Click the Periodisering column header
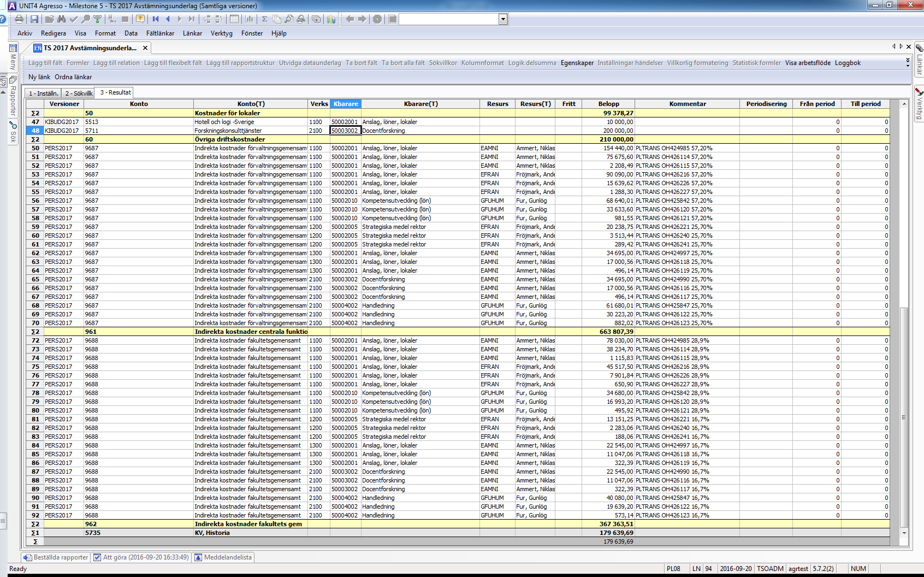Image resolution: width=924 pixels, height=577 pixels. point(766,104)
